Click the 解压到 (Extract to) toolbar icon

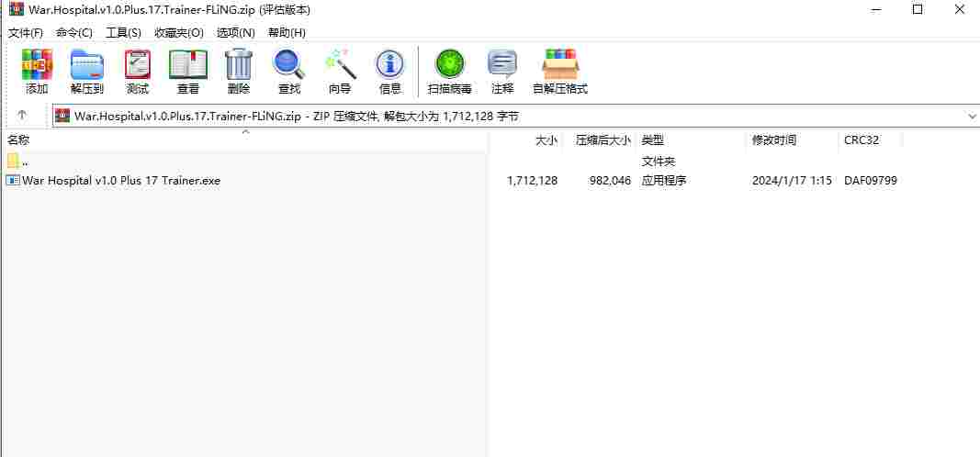tap(87, 65)
